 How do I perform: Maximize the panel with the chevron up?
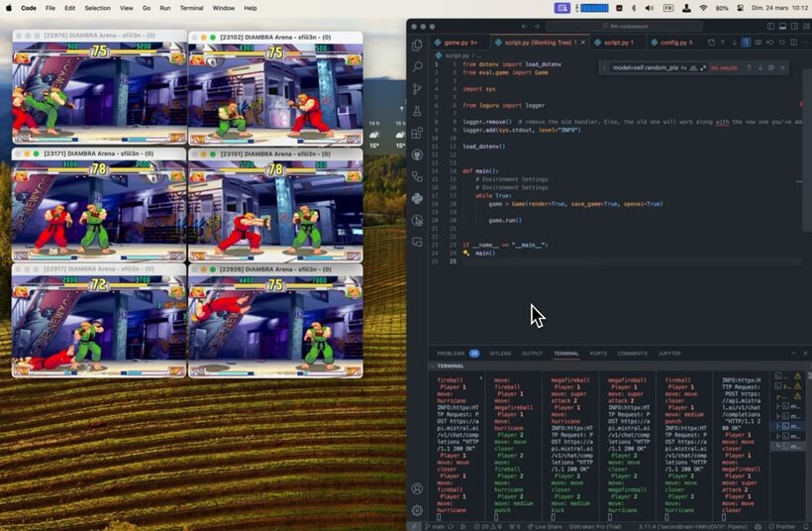pos(793,353)
